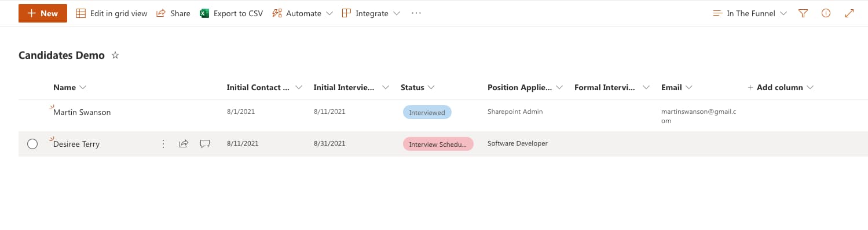Open the Integrate dropdown menu
868x230 pixels.
(371, 13)
